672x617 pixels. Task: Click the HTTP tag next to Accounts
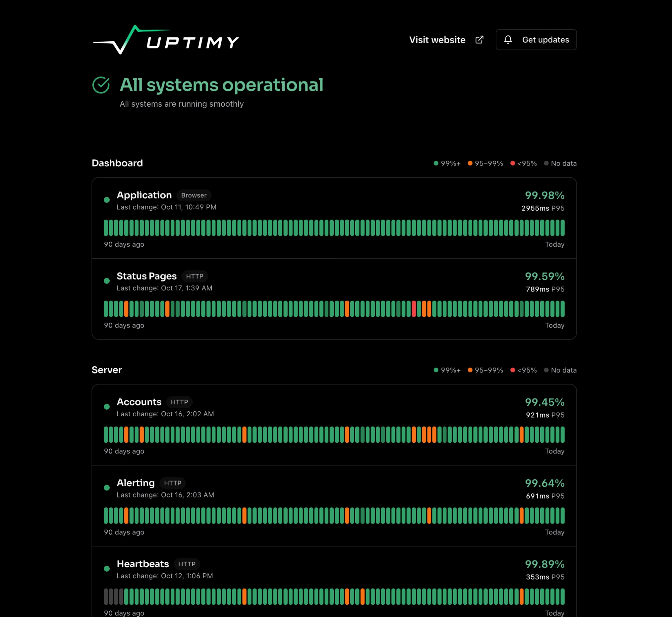point(179,402)
